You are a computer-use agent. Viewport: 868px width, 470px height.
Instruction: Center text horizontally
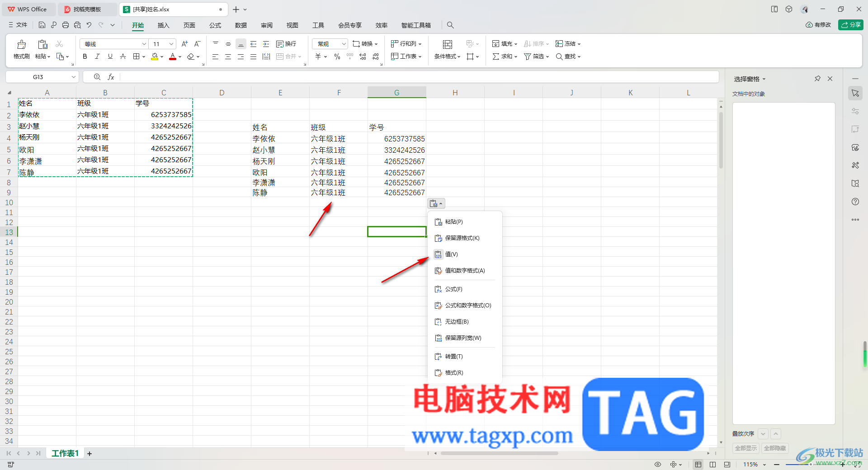coord(228,56)
